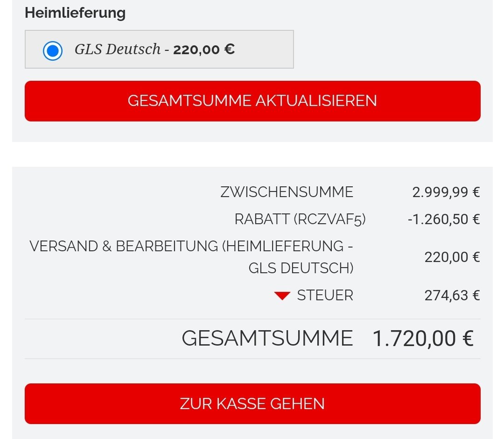504x439 pixels.
Task: Click the Rabatt label text
Action: coord(262,219)
